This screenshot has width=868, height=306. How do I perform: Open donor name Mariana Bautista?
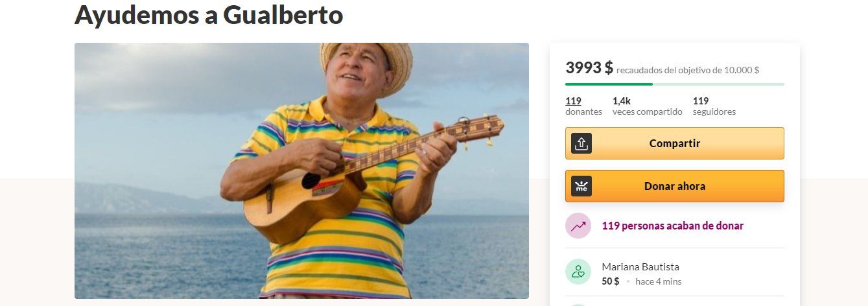(640, 266)
